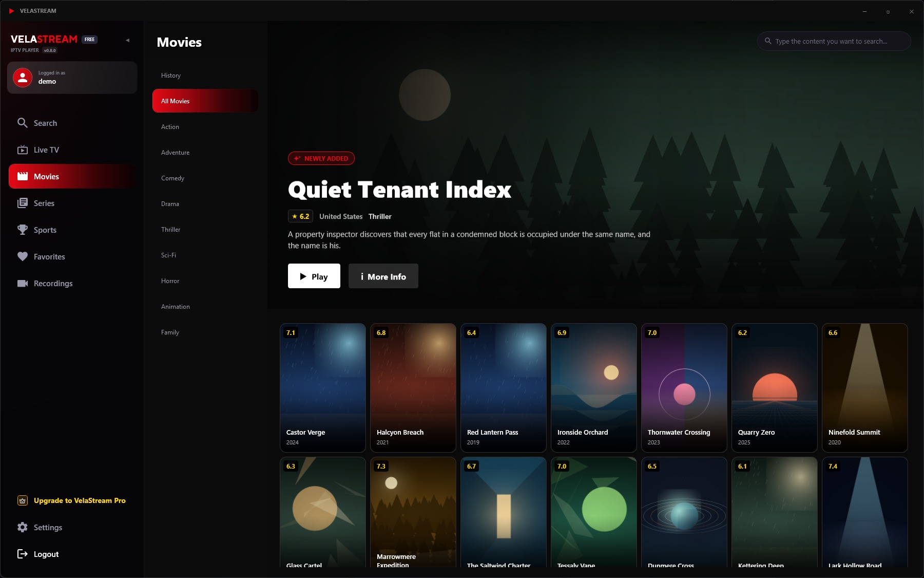Image resolution: width=924 pixels, height=578 pixels.
Task: Open More Info for the featured movie
Action: tap(383, 276)
